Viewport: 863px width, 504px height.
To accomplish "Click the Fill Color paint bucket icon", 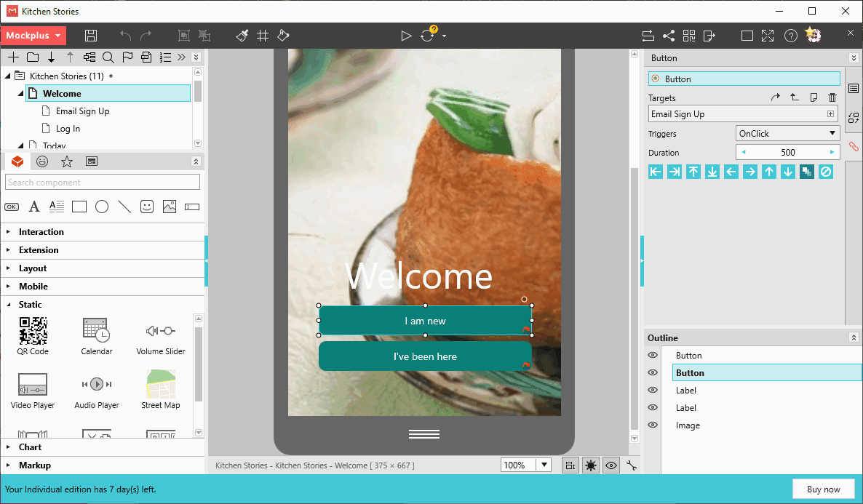I will coord(283,35).
